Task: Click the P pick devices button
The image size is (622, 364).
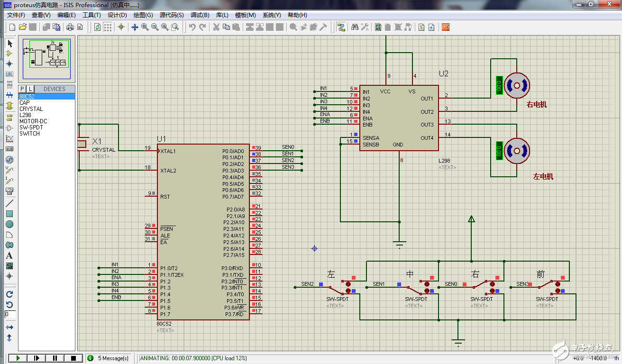Action: [22, 89]
